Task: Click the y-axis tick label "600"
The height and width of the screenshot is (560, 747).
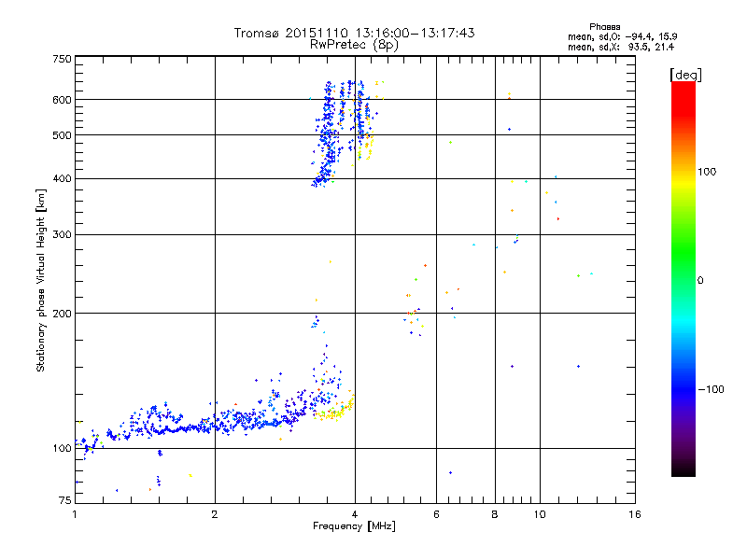Action: 62,100
